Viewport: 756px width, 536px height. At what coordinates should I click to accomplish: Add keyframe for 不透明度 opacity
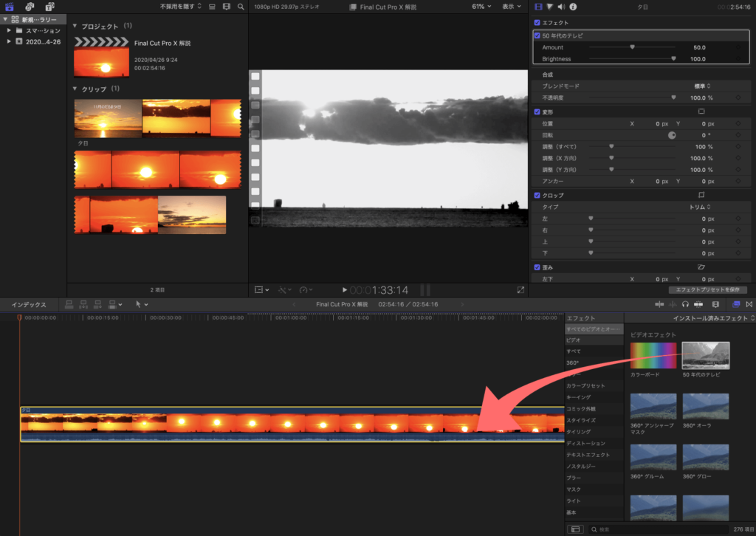pyautogui.click(x=738, y=98)
